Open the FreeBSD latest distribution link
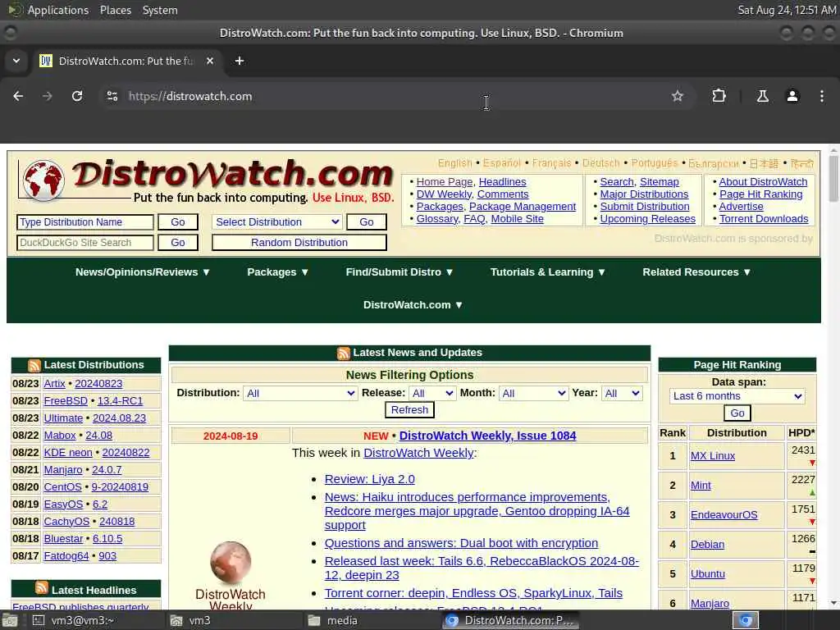The image size is (840, 630). (x=66, y=400)
